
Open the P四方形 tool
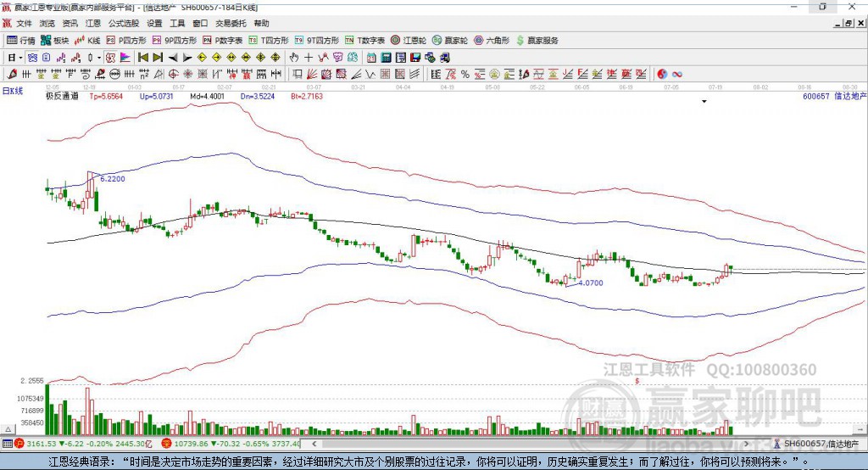[126, 41]
